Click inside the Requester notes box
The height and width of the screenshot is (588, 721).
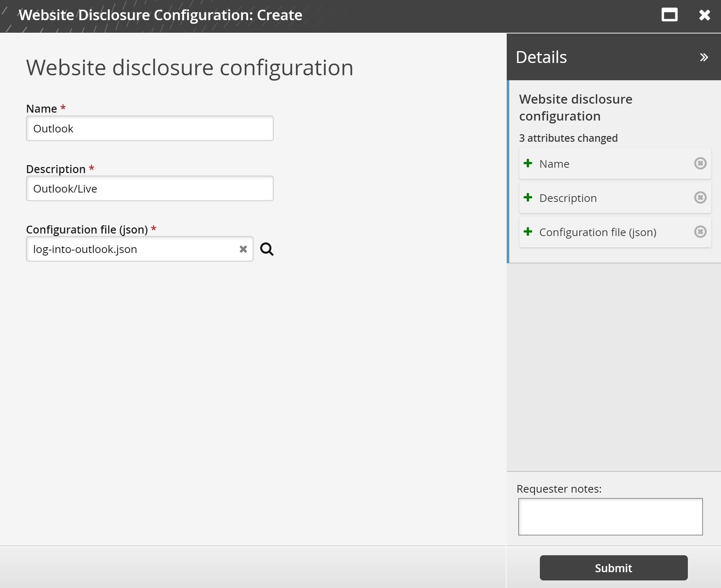[610, 516]
